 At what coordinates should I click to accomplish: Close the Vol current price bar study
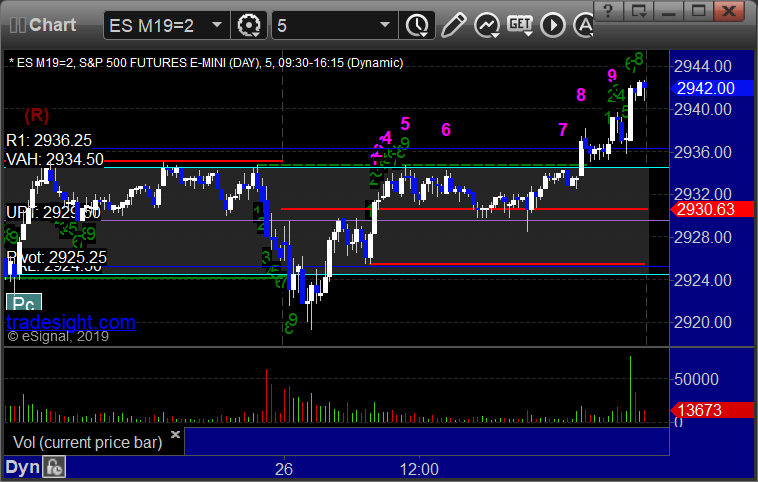tap(175, 435)
